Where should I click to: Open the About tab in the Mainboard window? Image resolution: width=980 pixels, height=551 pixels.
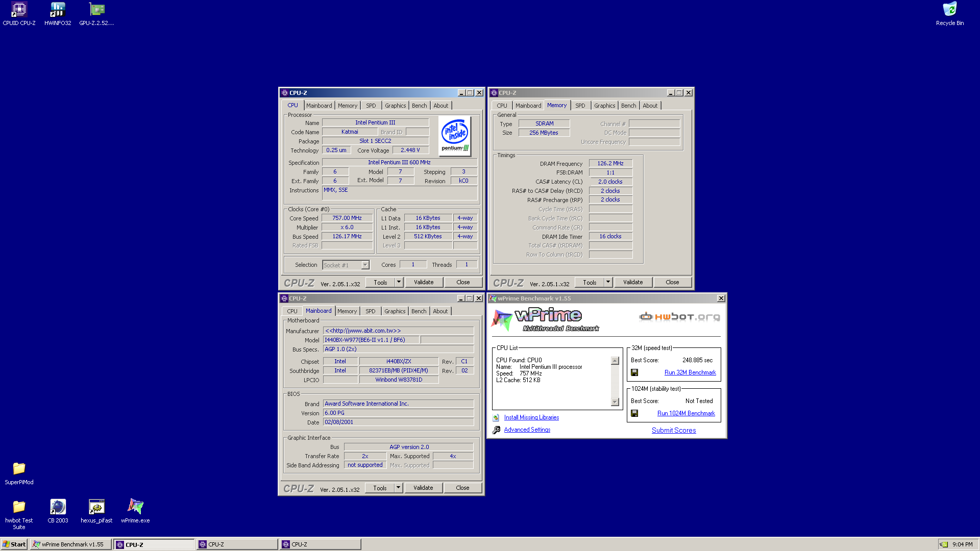tap(440, 311)
